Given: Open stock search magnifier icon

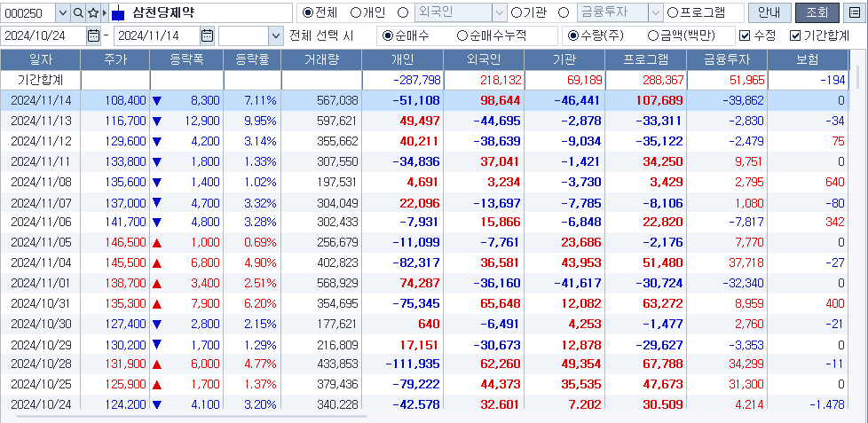Looking at the screenshot, I should (x=78, y=12).
